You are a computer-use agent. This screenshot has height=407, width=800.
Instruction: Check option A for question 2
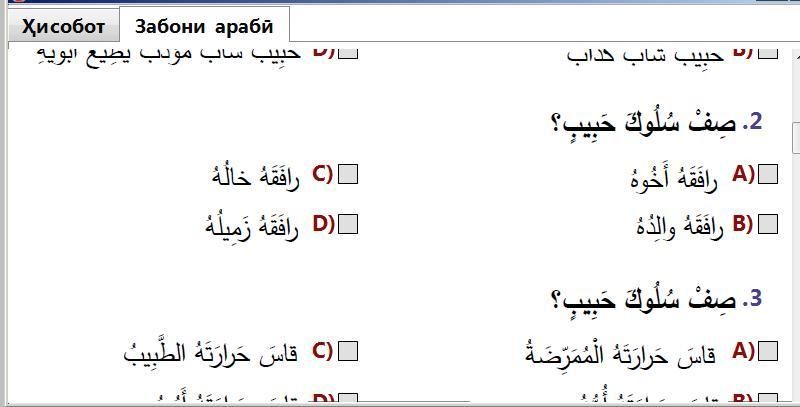tap(768, 175)
